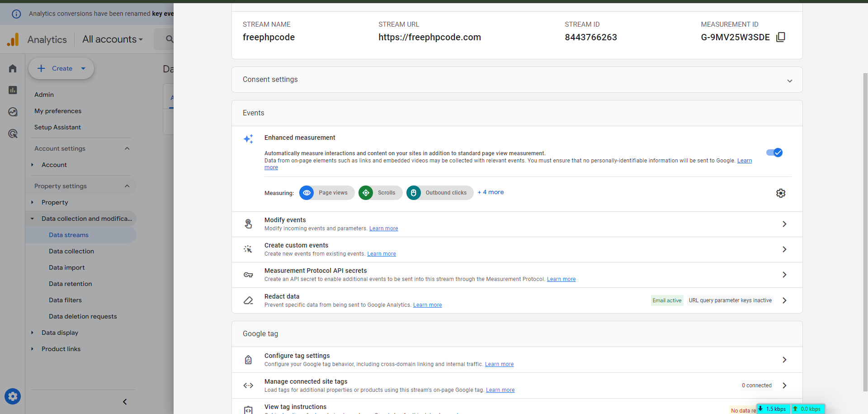Open Learn more link for custom events
Image resolution: width=868 pixels, height=414 pixels.
pos(382,254)
